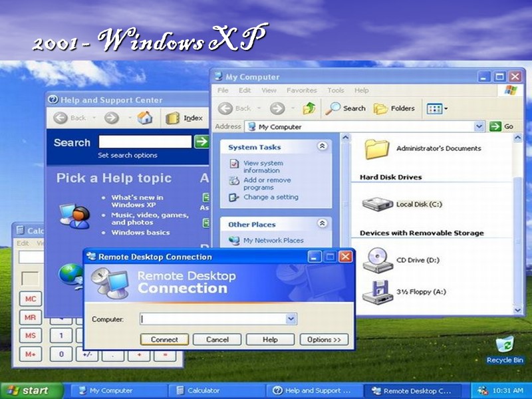The image size is (532, 399).
Task: Switch to Calculator taskbar button
Action: [x=217, y=390]
